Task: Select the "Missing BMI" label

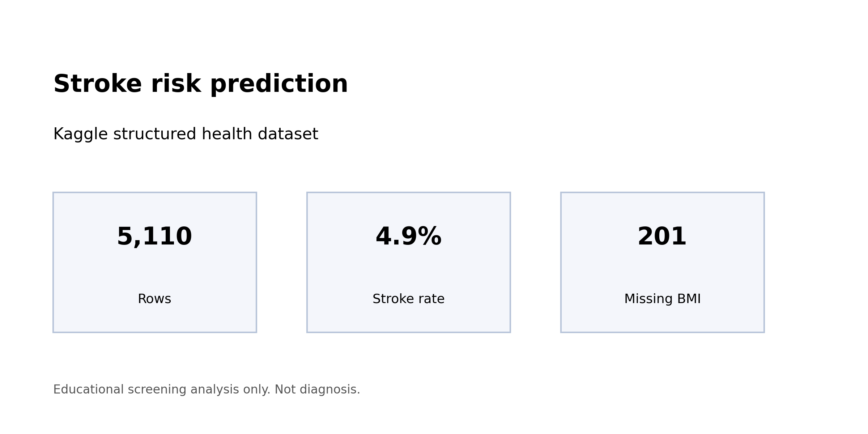Action: pos(662,299)
